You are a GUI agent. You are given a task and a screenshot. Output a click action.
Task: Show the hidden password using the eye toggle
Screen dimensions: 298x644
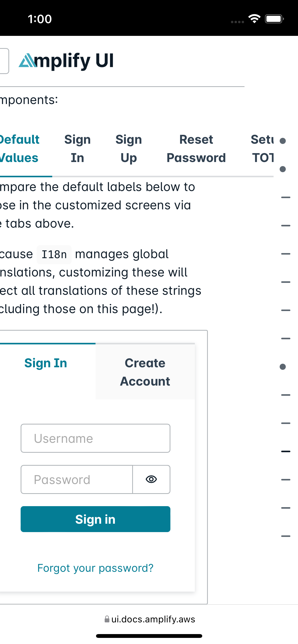151,479
